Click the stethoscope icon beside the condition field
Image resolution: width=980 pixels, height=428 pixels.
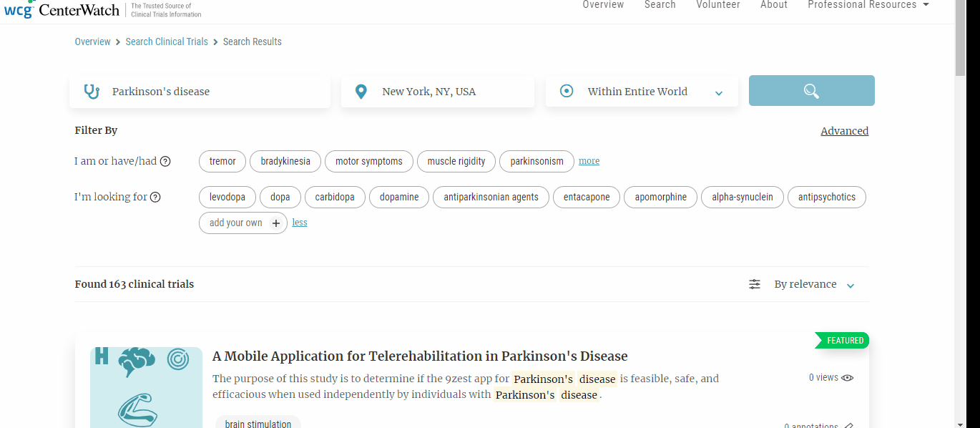point(92,91)
